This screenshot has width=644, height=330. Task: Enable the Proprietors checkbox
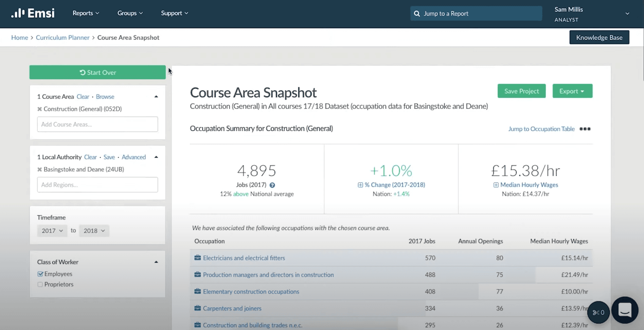[40, 285]
